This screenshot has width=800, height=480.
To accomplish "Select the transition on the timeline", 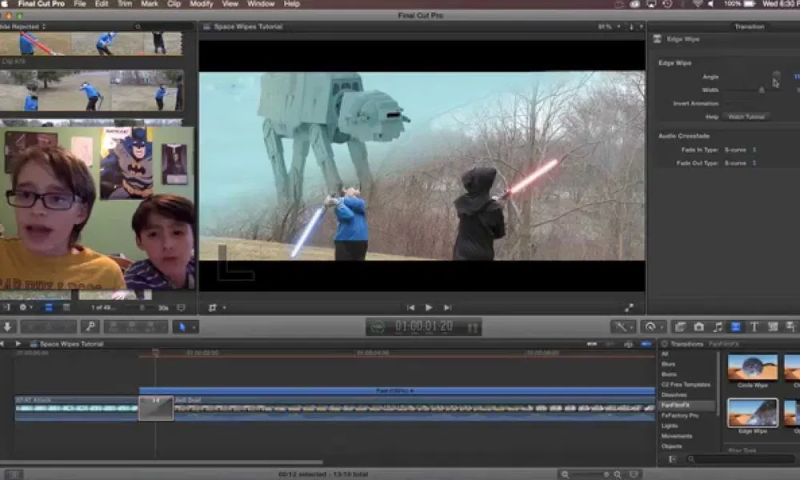I will [156, 409].
